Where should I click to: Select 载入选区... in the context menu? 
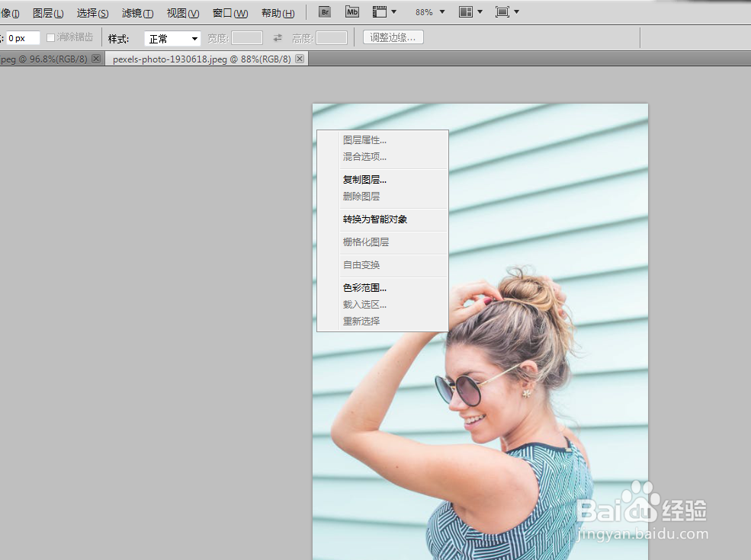point(382,305)
